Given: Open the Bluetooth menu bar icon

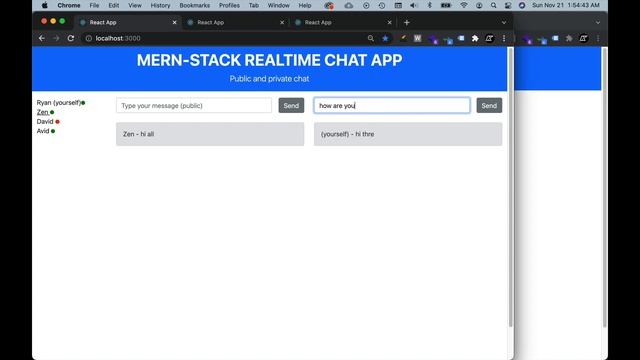Looking at the screenshot, I should point(429,5).
